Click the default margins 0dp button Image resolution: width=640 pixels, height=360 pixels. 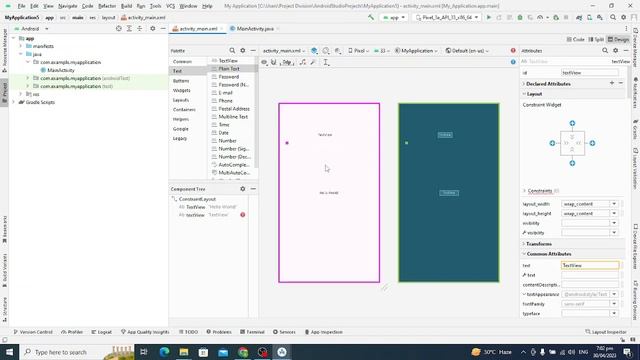pos(287,62)
